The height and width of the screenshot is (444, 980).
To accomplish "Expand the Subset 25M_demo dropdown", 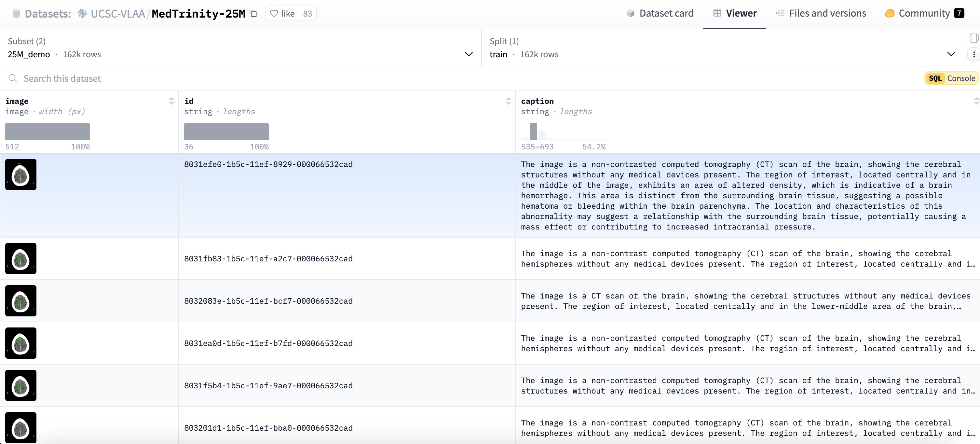I will pos(469,54).
